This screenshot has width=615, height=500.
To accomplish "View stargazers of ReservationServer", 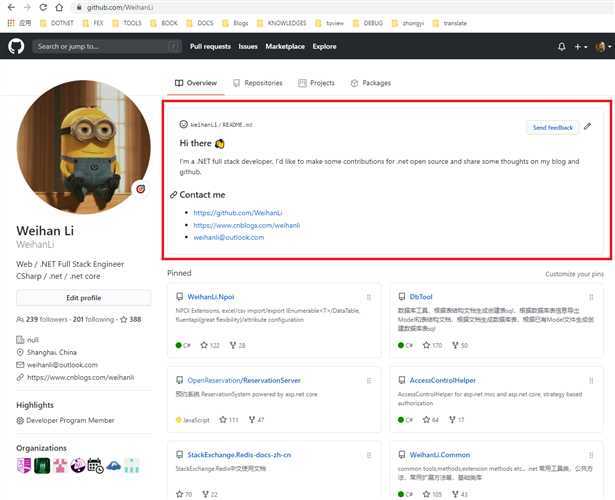I will (x=229, y=420).
